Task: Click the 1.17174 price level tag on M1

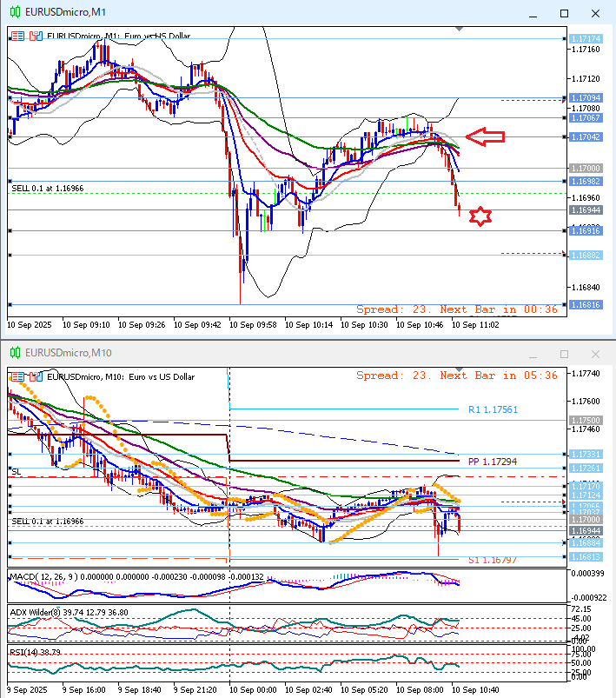Action: (x=586, y=39)
